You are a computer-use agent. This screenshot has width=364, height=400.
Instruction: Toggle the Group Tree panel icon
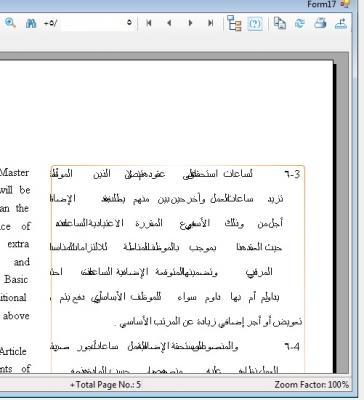234,23
